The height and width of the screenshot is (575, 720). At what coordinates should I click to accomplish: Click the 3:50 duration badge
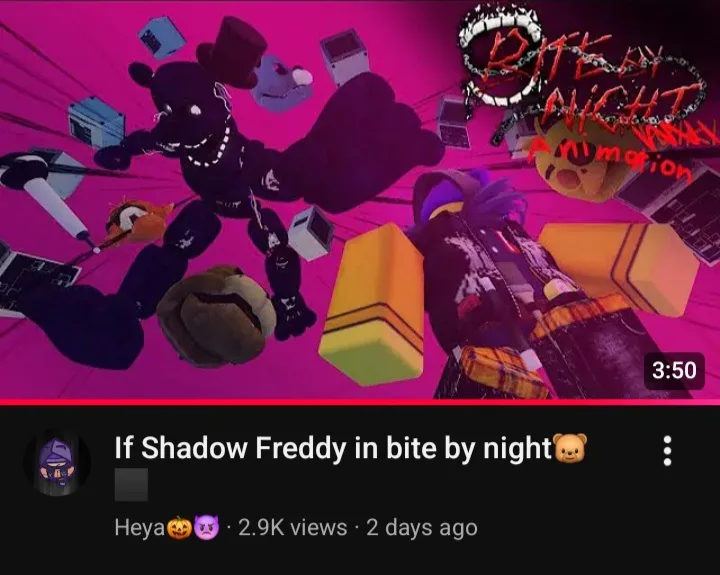(x=674, y=370)
